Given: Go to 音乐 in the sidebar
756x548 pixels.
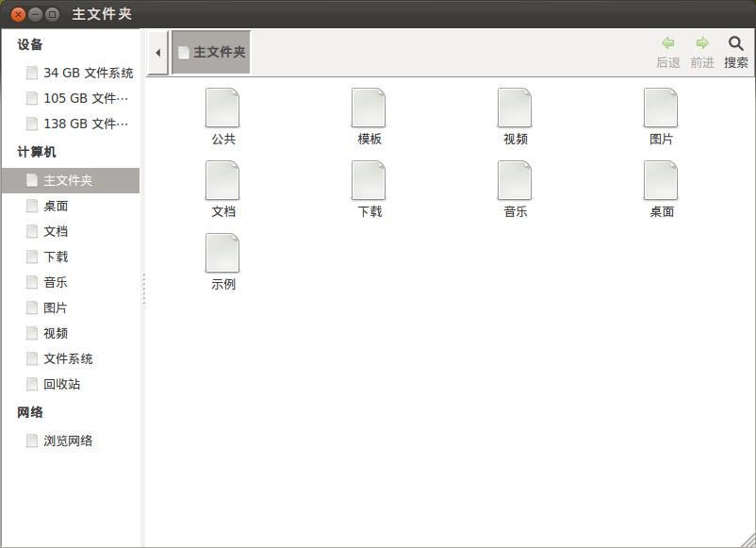Looking at the screenshot, I should [x=71, y=282].
